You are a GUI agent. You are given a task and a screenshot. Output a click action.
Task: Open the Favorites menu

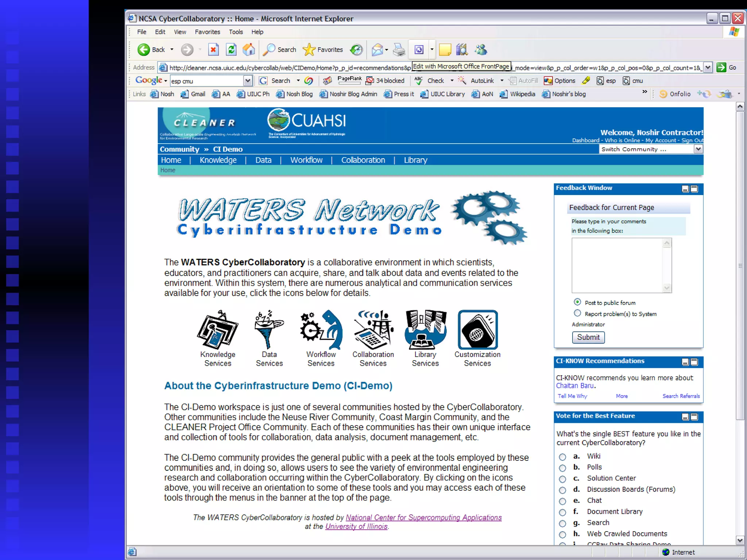[207, 32]
